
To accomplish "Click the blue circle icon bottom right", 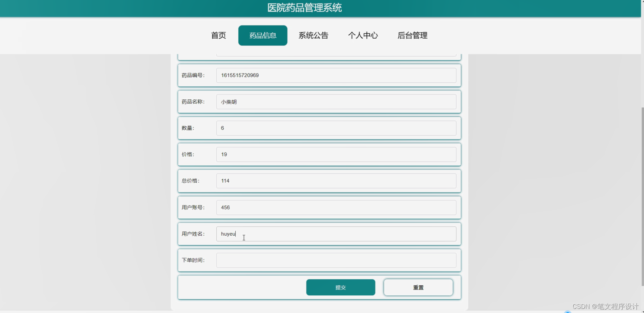I will point(567,311).
